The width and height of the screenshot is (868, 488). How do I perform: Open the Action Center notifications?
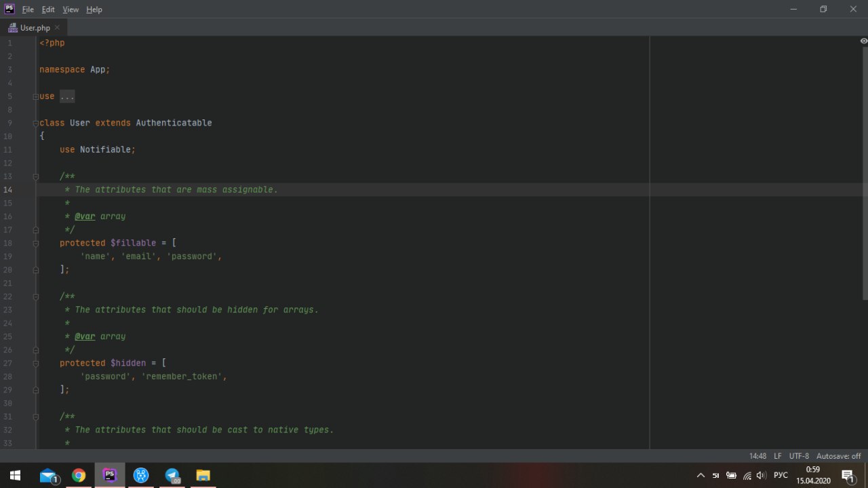pyautogui.click(x=848, y=475)
